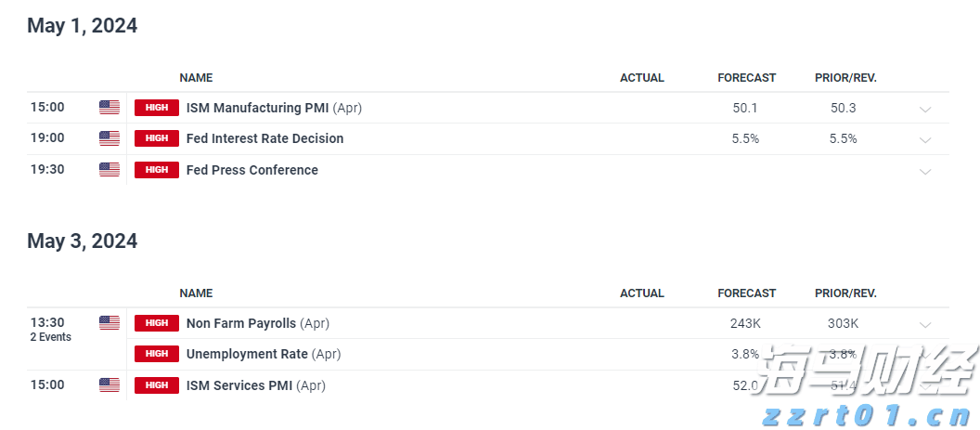The height and width of the screenshot is (430, 980).
Task: Open the Non Farm Payrolls event name
Action: click(x=241, y=323)
